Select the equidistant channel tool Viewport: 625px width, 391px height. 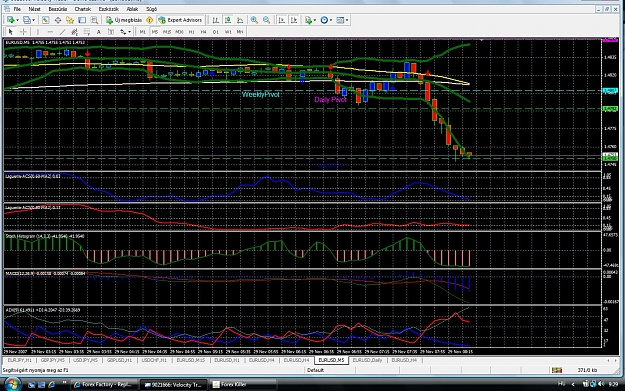tap(74, 31)
